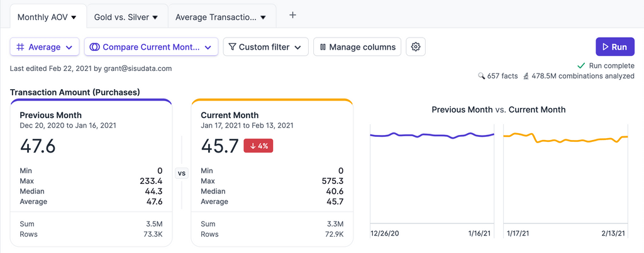644x253 pixels.
Task: Click the microscope icon by combinations analyzed
Action: [525, 76]
